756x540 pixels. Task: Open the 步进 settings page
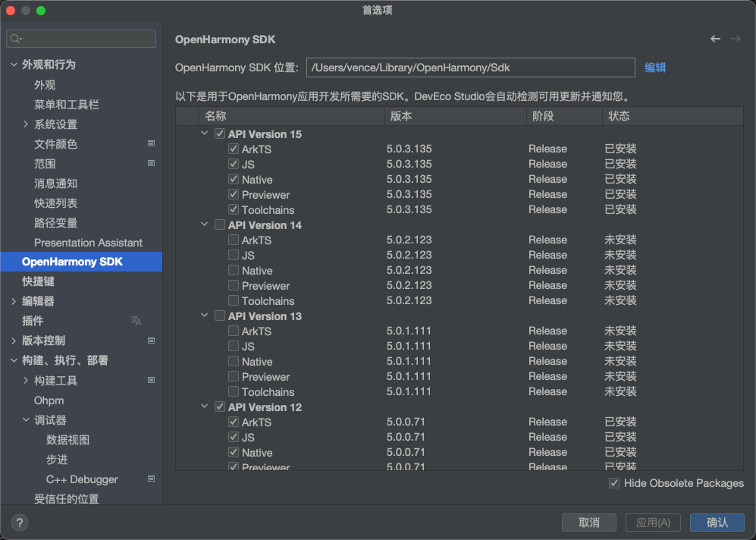[57, 460]
